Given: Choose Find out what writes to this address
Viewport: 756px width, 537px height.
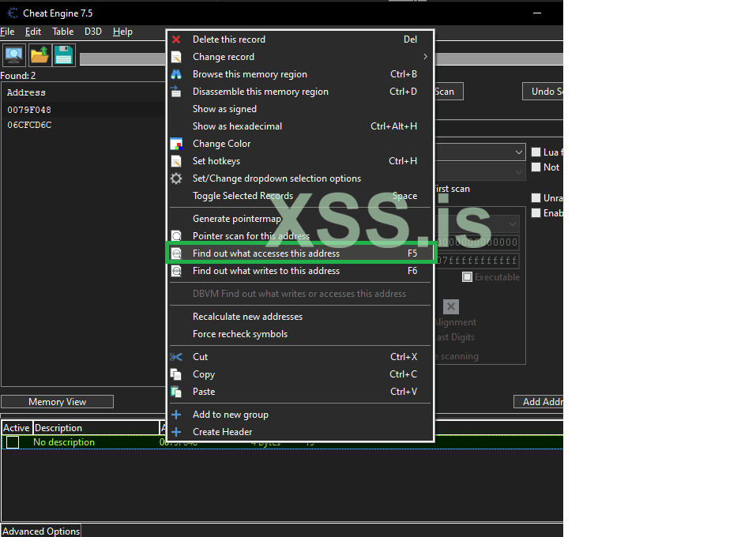Looking at the screenshot, I should (301, 271).
